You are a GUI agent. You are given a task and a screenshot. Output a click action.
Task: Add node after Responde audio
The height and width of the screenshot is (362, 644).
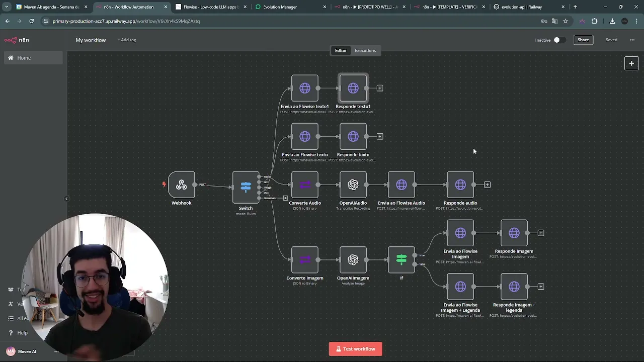(487, 185)
